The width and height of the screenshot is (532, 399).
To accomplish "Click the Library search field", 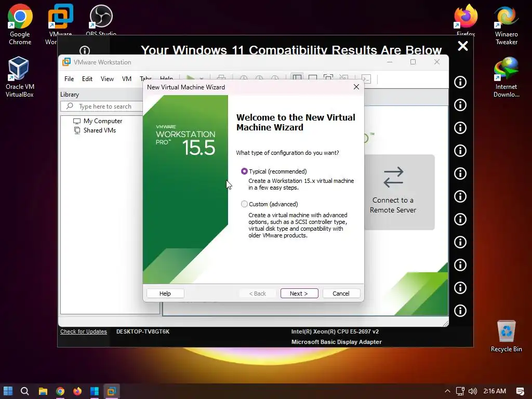I will (102, 106).
